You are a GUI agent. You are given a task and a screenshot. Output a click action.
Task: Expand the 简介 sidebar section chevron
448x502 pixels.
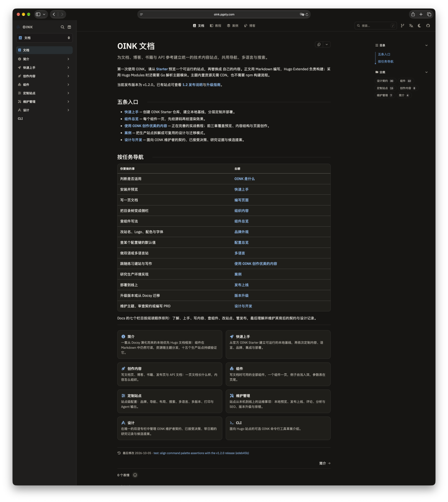[68, 59]
